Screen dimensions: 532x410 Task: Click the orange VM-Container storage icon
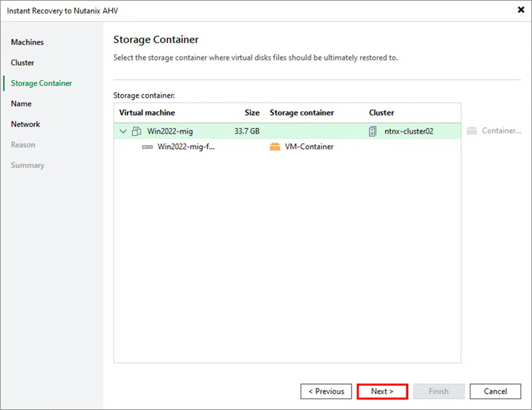[275, 147]
